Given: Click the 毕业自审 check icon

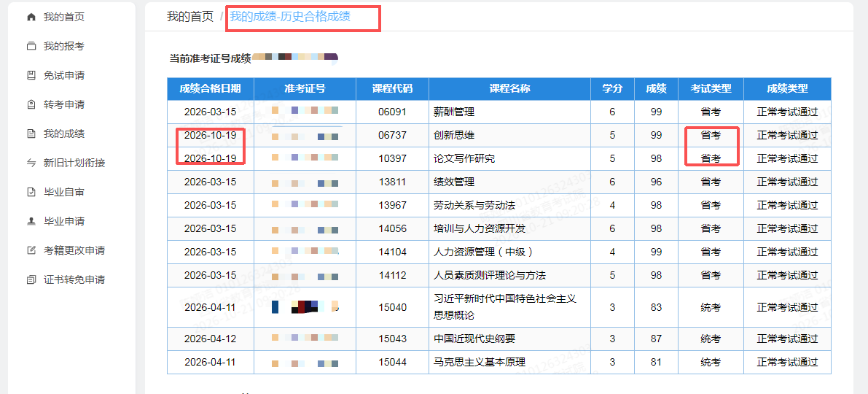Looking at the screenshot, I should pyautogui.click(x=31, y=193).
